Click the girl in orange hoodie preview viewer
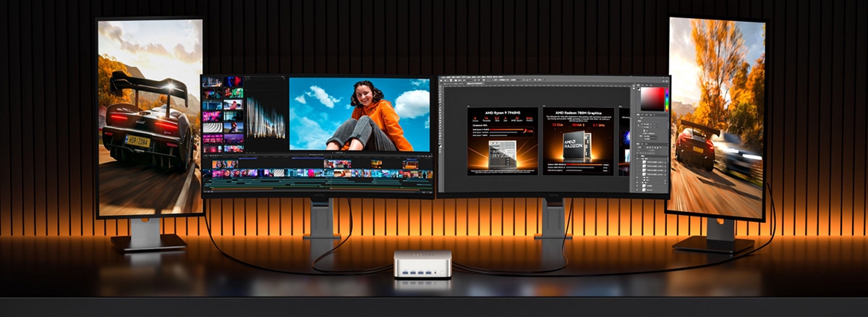The width and height of the screenshot is (868, 317). click(359, 114)
